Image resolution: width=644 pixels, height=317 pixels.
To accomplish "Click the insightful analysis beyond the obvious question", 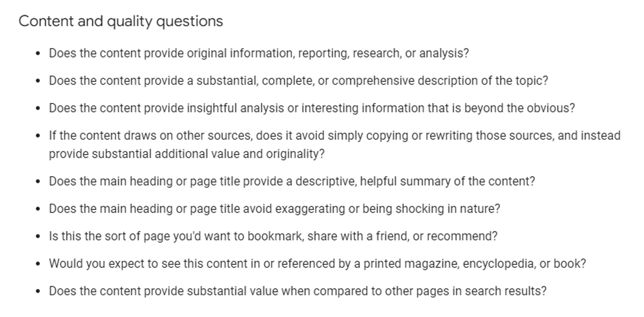I will 312,108.
